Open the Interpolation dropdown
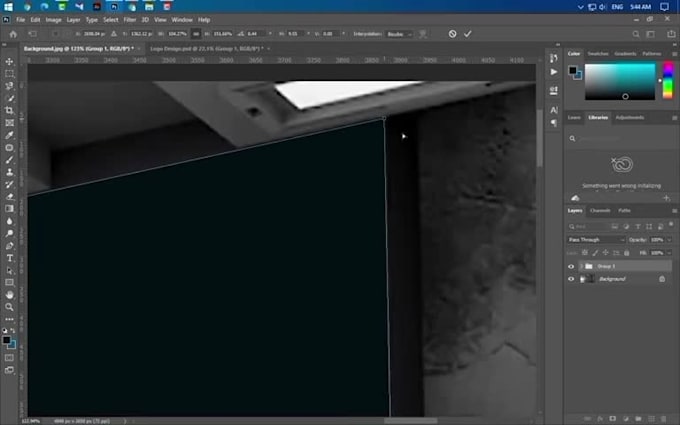 tap(399, 34)
